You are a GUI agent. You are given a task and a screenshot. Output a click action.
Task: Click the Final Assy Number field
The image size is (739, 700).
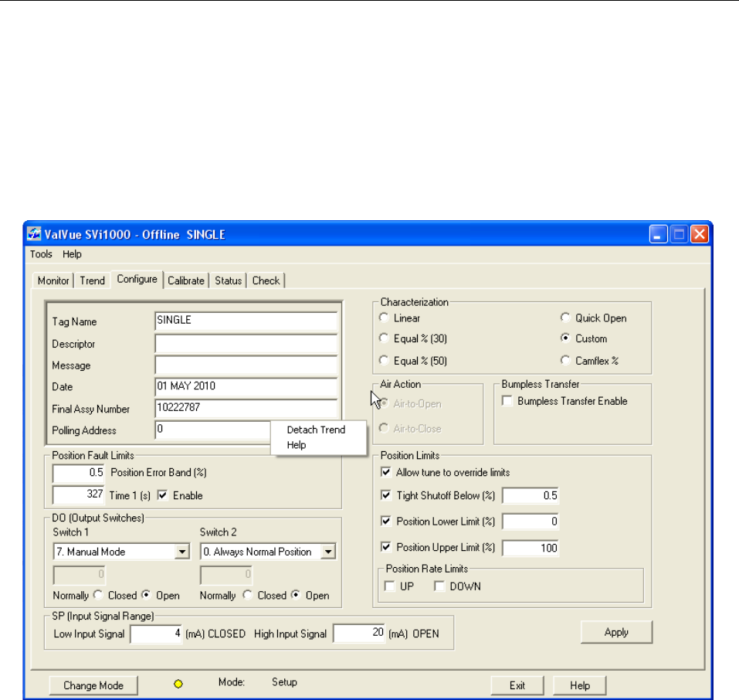click(x=246, y=408)
